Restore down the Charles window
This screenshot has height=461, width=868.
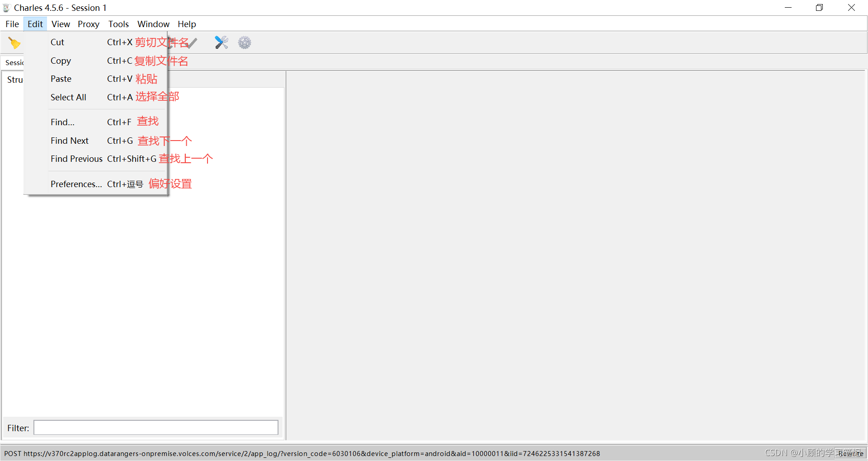[x=819, y=8]
